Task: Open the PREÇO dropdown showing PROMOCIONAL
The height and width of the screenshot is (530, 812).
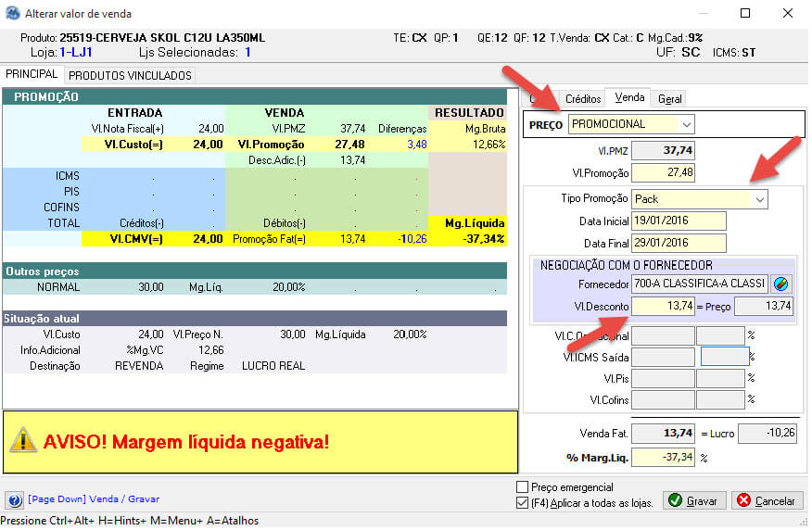Action: click(687, 125)
